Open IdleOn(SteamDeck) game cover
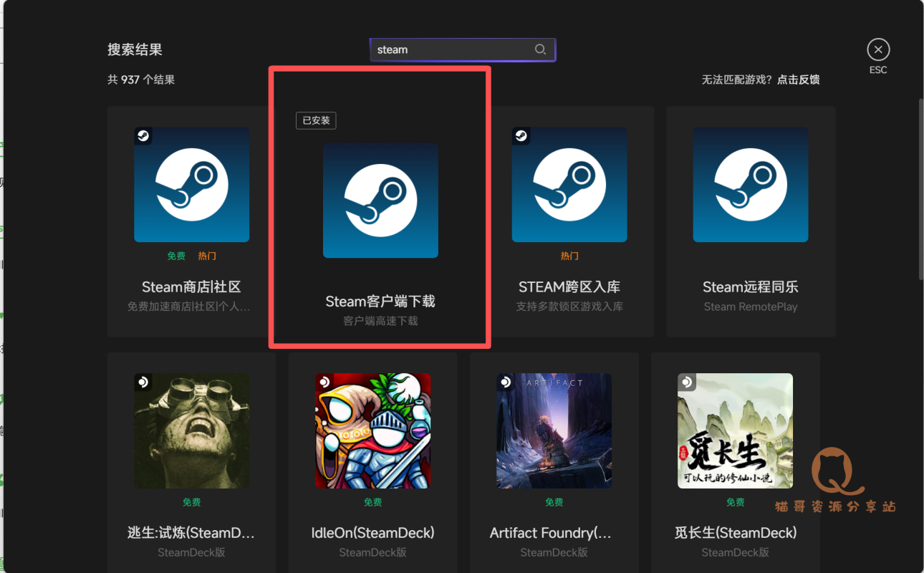924x573 pixels. pos(373,431)
